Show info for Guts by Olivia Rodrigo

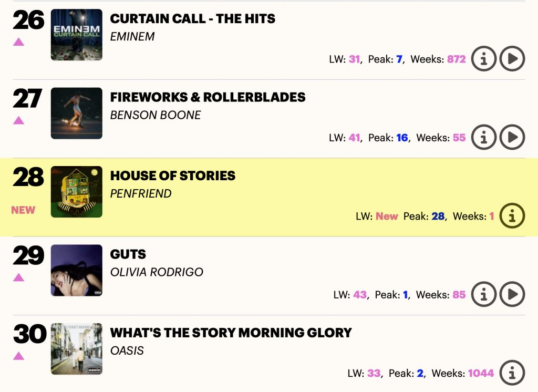[x=484, y=294]
